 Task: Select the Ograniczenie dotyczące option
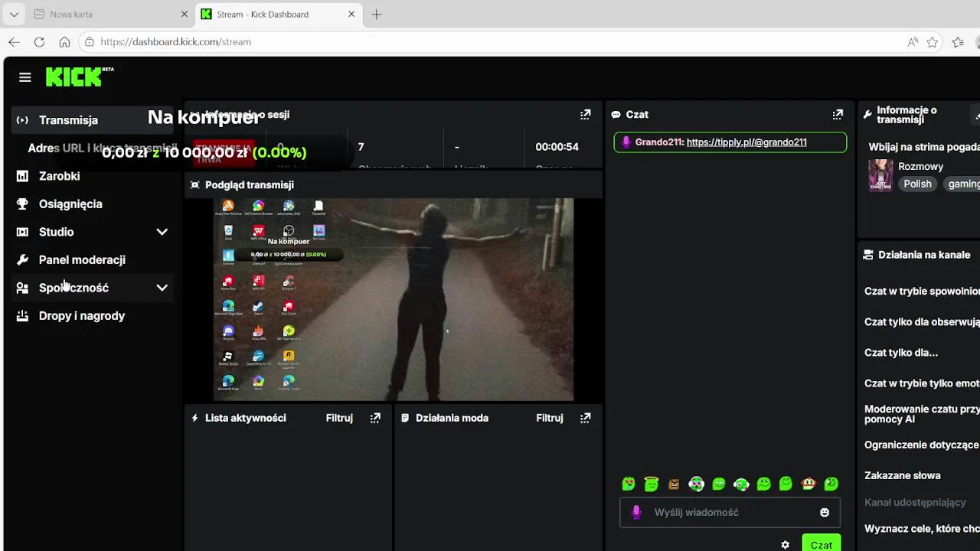click(922, 445)
